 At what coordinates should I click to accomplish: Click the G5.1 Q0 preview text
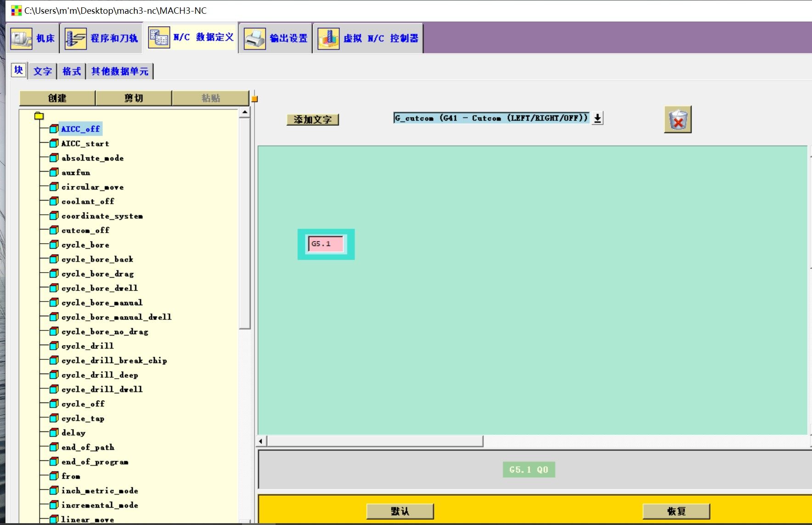[529, 469]
